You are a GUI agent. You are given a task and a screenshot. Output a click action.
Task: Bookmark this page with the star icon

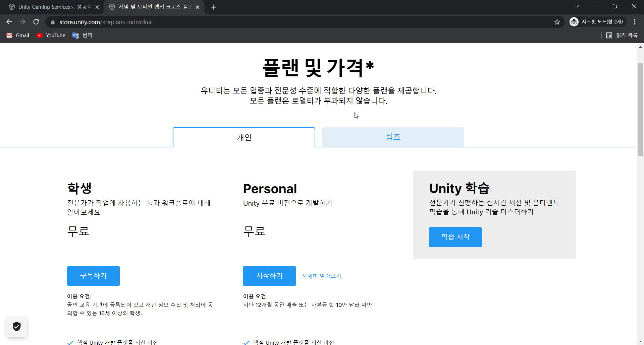click(x=557, y=22)
